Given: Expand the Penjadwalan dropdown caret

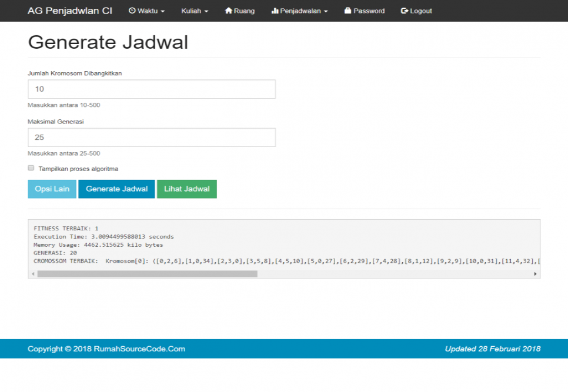Looking at the screenshot, I should [326, 11].
